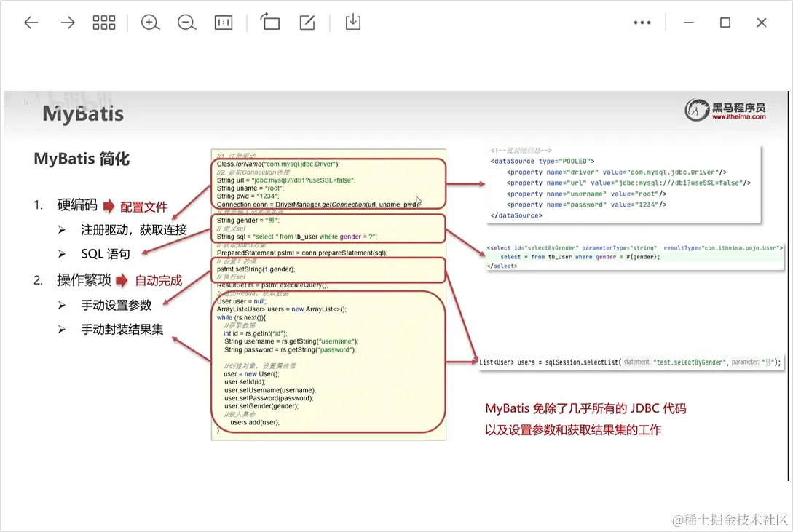Click the property name="username" line

click(x=587, y=194)
